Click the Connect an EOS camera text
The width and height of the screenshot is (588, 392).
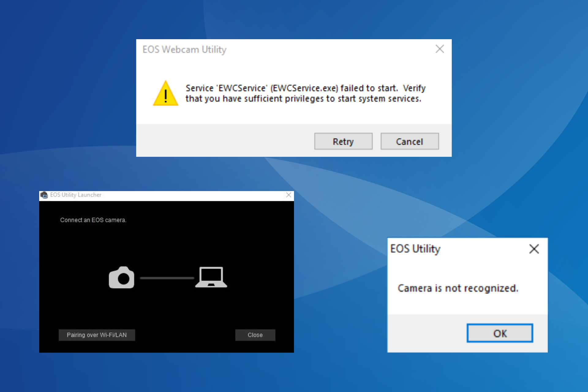coord(93,220)
